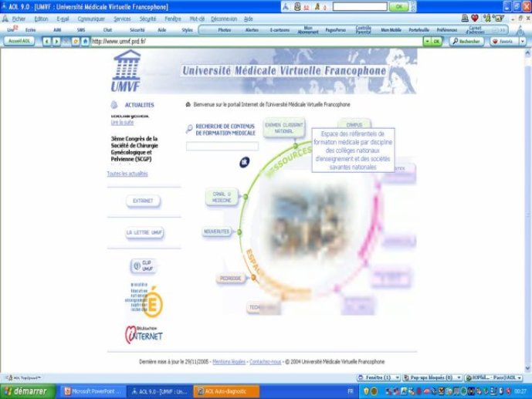The height and width of the screenshot is (399, 532).
Task: Open La Lettre UMVF button
Action: coord(144,232)
